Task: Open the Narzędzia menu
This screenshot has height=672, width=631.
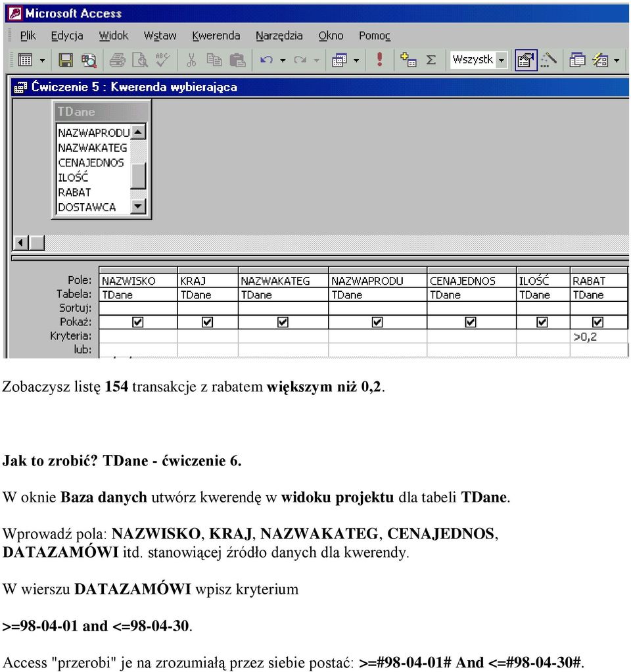Action: click(279, 36)
